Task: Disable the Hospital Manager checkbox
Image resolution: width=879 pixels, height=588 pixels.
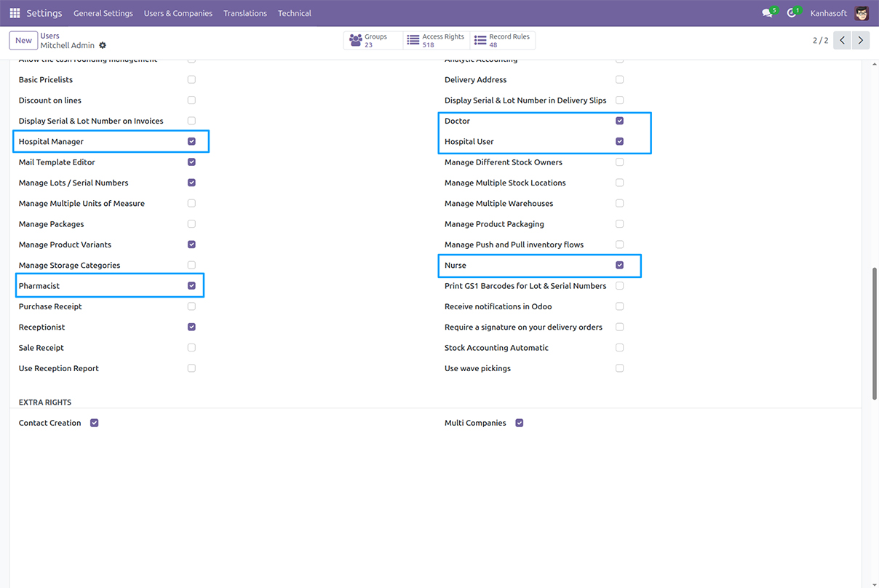Action: pyautogui.click(x=191, y=141)
